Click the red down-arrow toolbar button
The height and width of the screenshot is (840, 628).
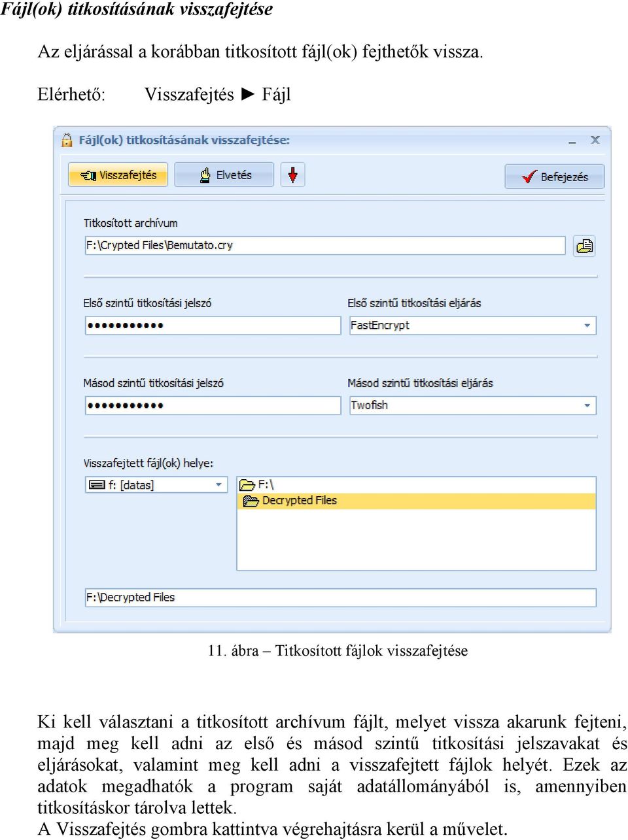click(x=293, y=175)
